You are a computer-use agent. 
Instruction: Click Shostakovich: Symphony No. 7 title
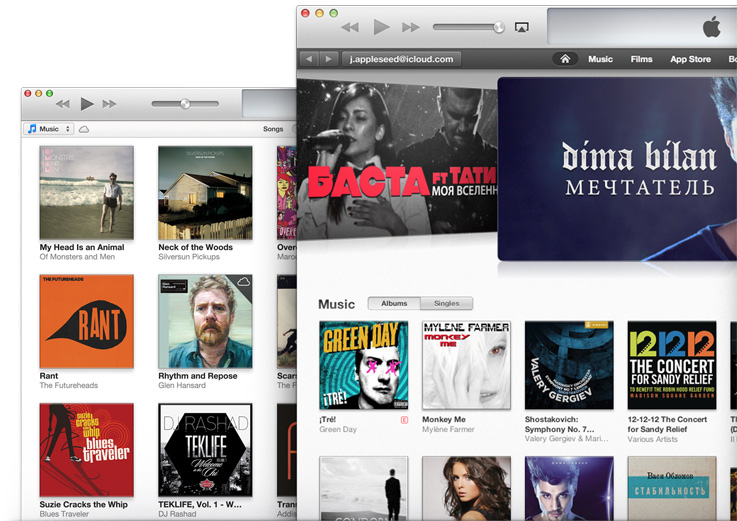click(559, 424)
